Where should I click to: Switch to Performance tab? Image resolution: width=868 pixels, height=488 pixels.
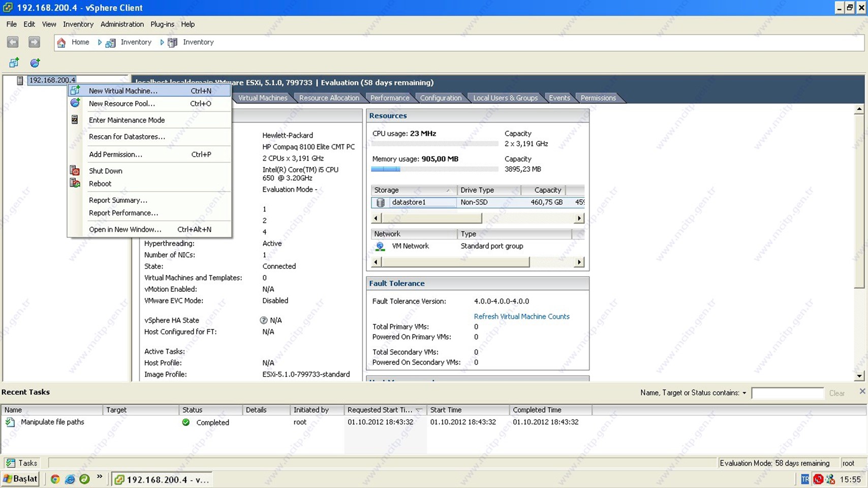(390, 98)
